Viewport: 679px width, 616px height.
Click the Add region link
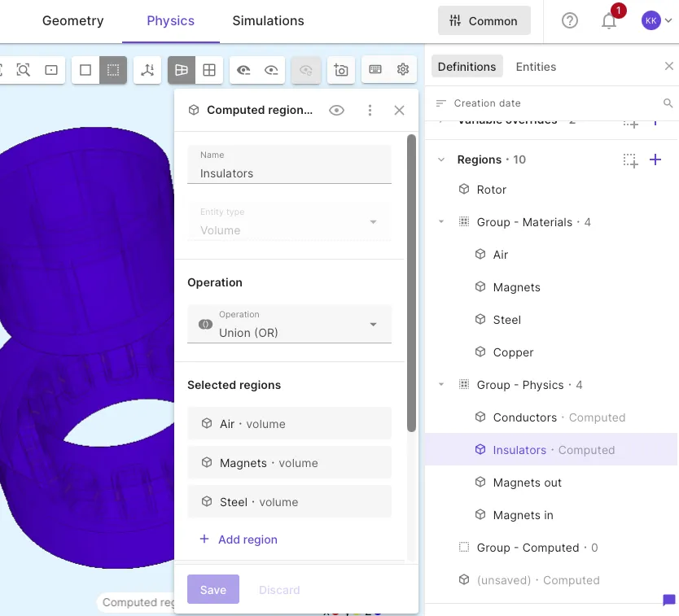tap(239, 540)
